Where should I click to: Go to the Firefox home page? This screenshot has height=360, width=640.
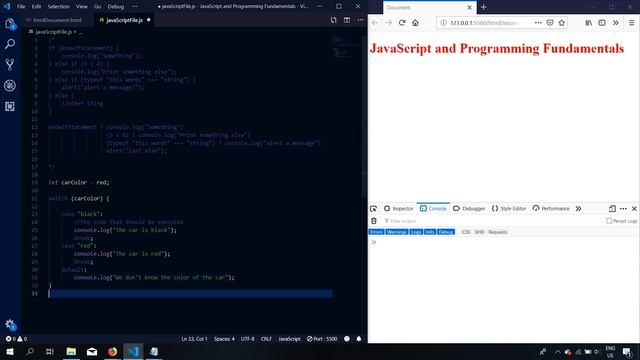[x=416, y=23]
